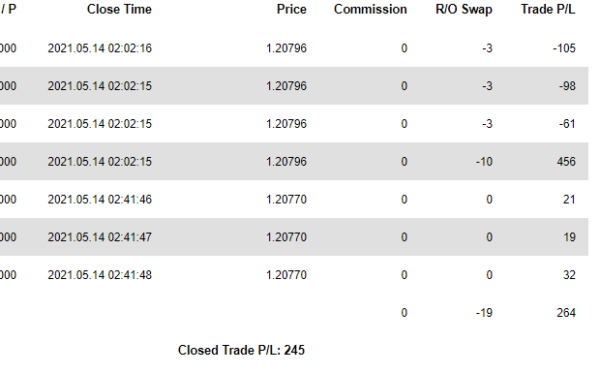
Task: Click the Trade P/L column header
Action: click(548, 9)
